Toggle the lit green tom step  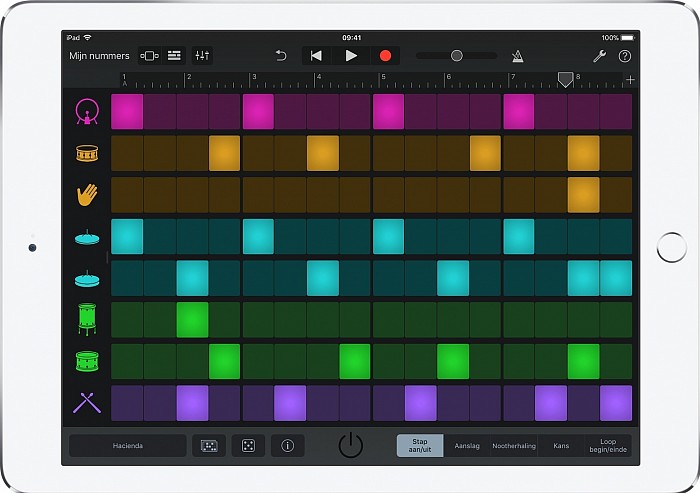[x=192, y=319]
